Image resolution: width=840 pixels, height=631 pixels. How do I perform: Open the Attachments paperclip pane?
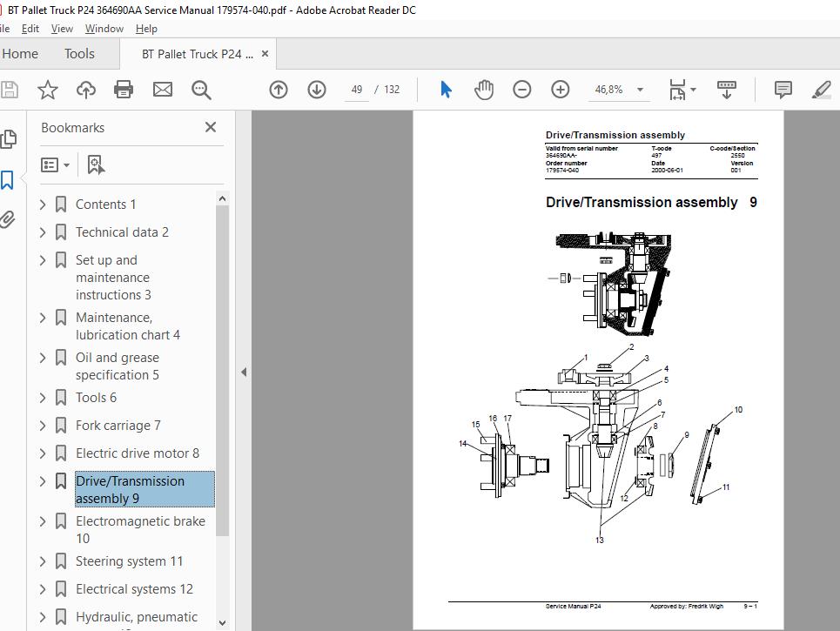pos(7,219)
